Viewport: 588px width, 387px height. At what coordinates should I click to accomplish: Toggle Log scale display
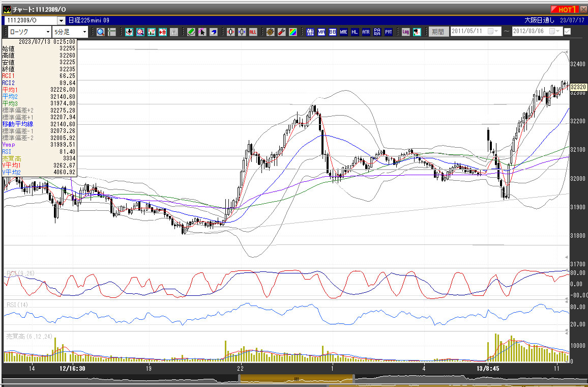(x=406, y=32)
